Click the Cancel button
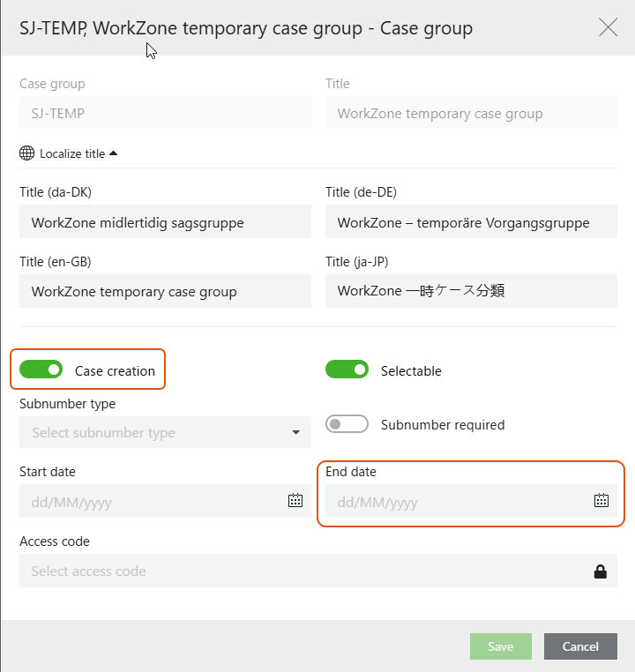 pos(580,646)
